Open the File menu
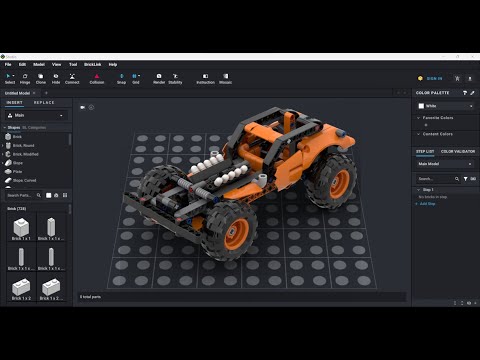 [8, 64]
